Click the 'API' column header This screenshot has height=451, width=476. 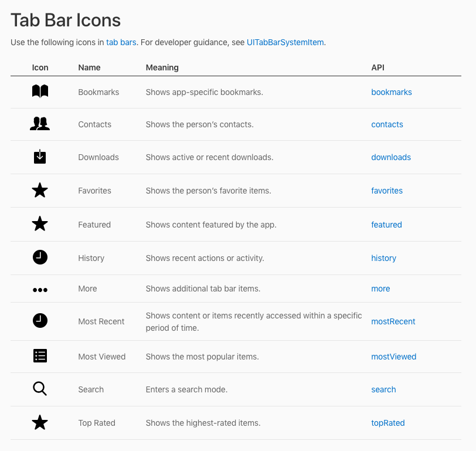pos(378,67)
